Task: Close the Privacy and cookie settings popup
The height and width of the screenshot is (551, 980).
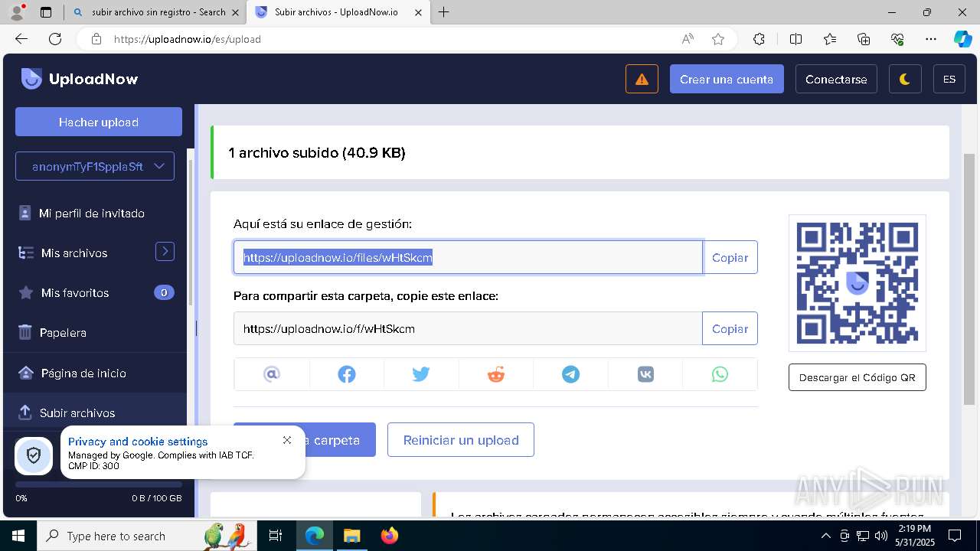Action: (x=287, y=440)
